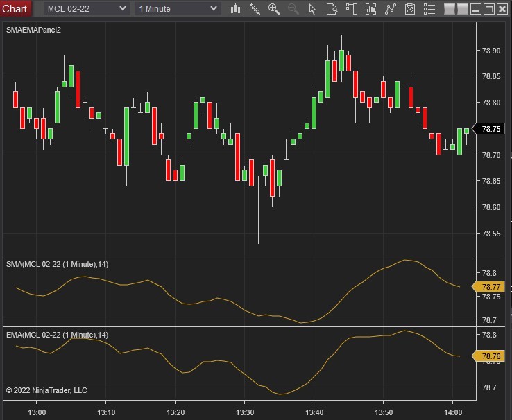Click the 13:00 time axis label

click(37, 412)
